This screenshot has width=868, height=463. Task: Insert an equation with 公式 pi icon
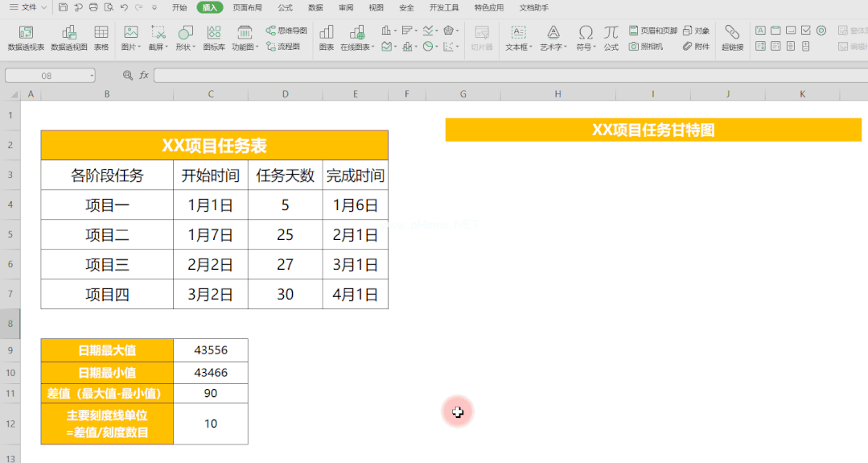(x=611, y=38)
